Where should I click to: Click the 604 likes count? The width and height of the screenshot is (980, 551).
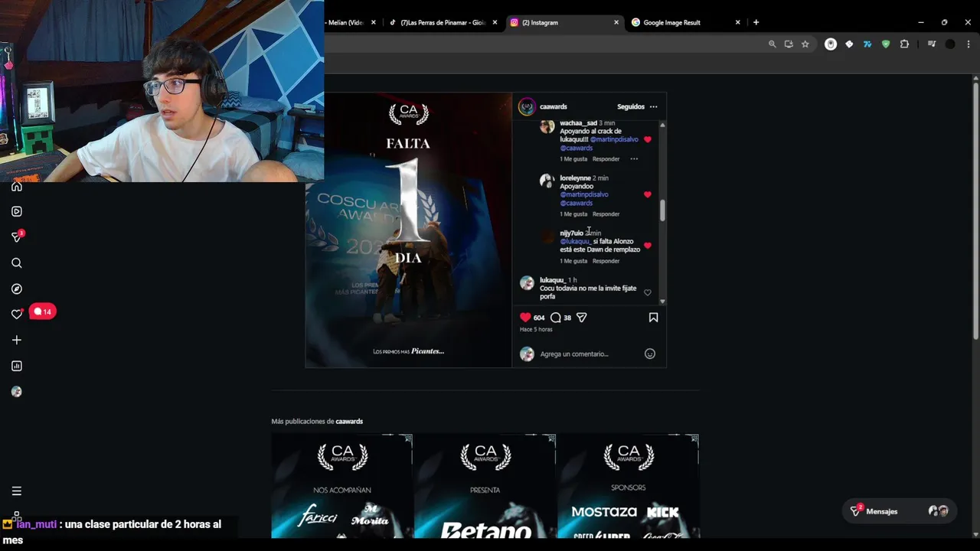click(x=539, y=318)
